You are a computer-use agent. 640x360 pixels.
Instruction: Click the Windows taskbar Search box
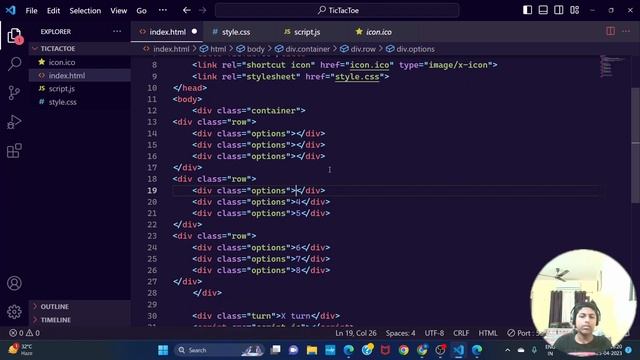click(x=219, y=350)
